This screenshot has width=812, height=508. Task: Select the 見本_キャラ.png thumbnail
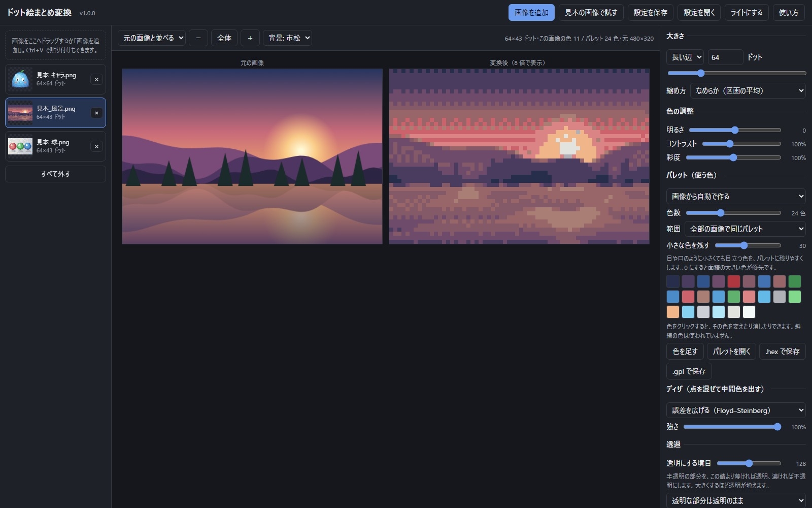[x=20, y=79]
